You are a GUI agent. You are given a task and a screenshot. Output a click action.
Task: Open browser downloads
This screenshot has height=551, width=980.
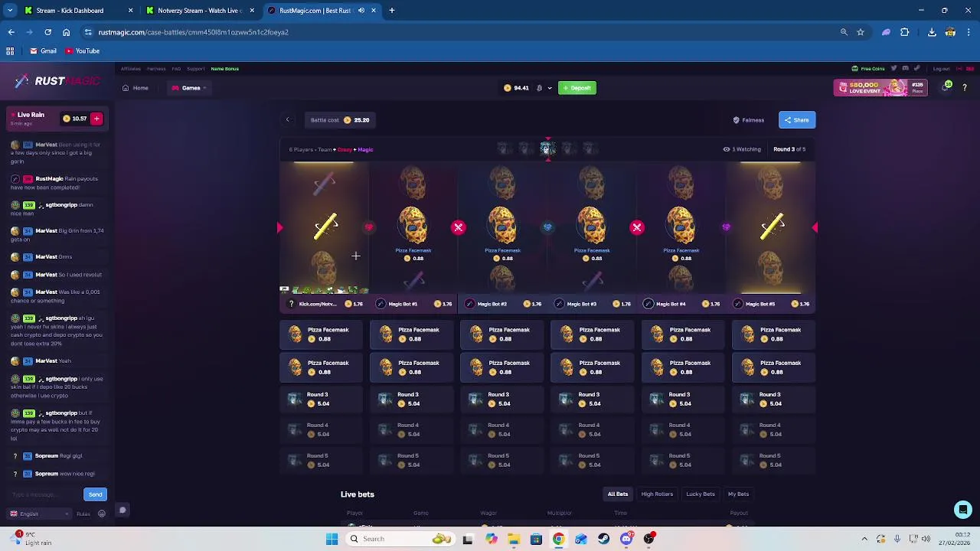point(932,32)
